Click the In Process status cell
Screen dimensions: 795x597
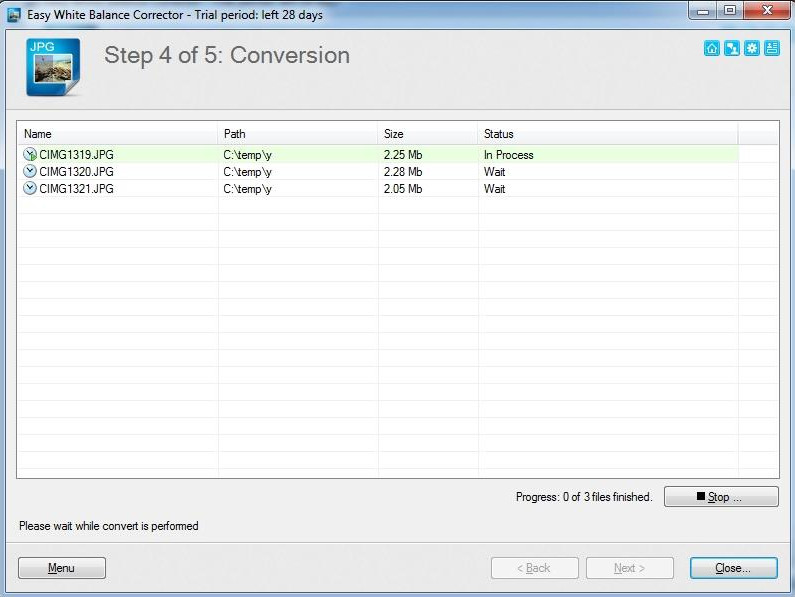(509, 155)
